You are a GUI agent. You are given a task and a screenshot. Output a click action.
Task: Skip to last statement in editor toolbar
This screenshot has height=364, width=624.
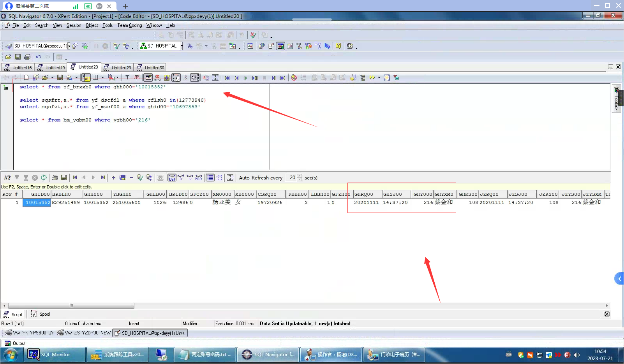click(283, 78)
